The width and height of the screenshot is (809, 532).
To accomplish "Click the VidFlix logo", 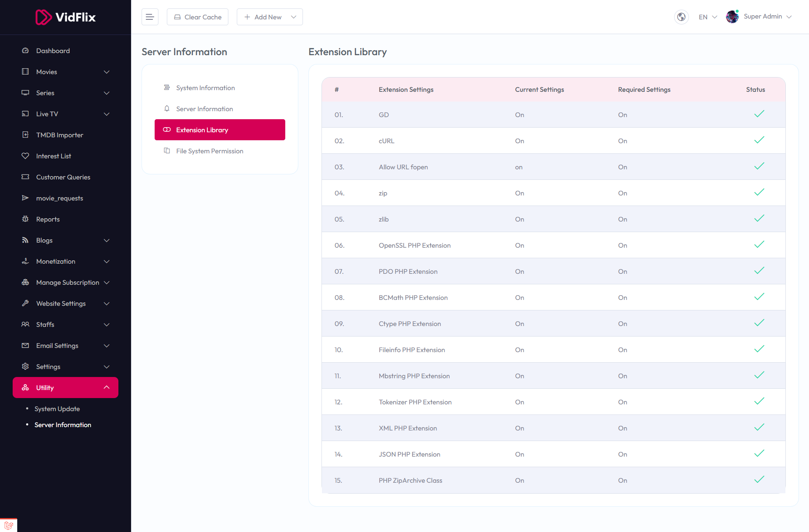I will pyautogui.click(x=65, y=17).
